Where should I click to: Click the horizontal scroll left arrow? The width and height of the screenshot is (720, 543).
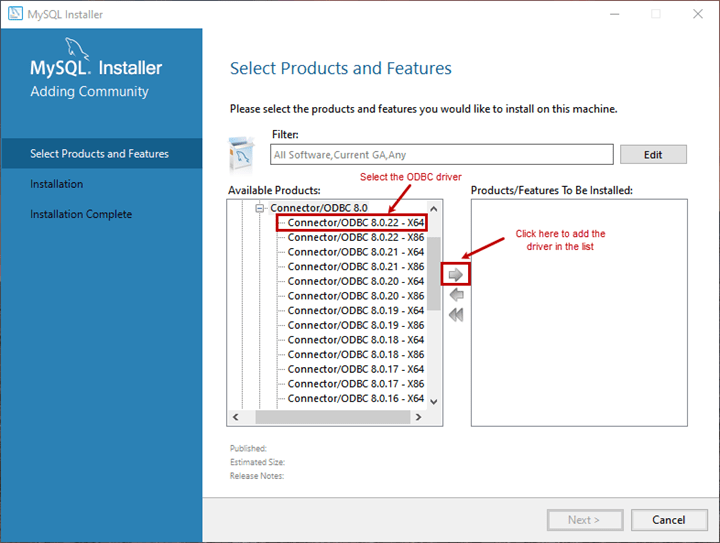(x=236, y=417)
